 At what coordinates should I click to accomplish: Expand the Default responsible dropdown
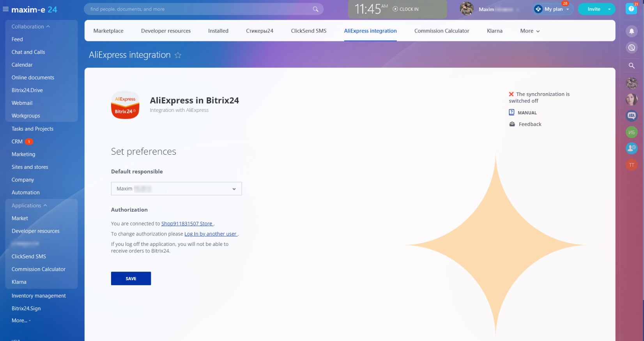click(x=176, y=189)
